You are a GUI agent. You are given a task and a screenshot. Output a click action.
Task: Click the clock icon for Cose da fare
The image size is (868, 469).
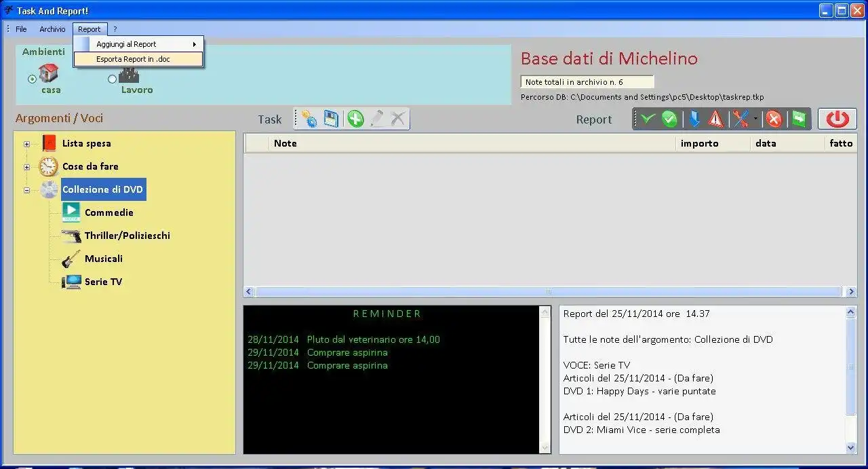49,166
